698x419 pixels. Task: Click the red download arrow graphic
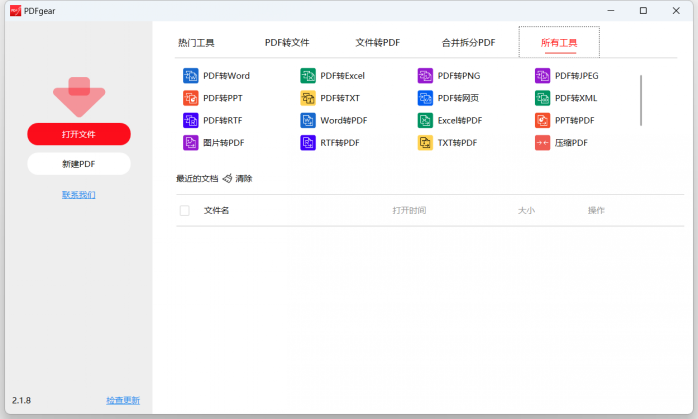(79, 97)
